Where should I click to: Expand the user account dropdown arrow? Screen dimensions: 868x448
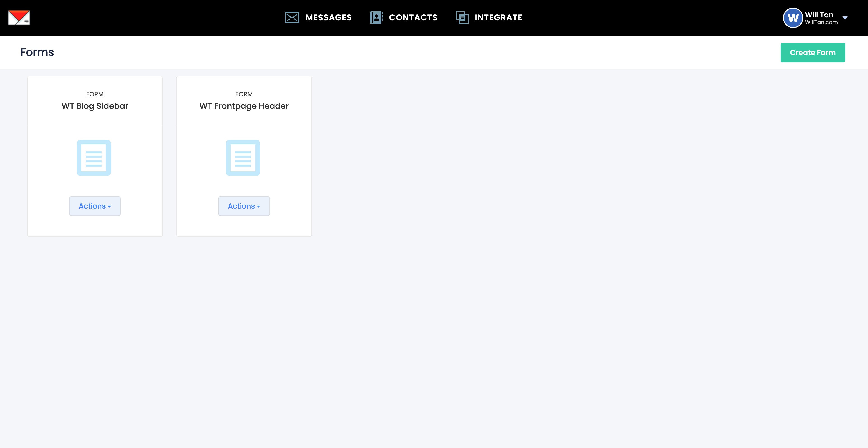click(x=845, y=18)
